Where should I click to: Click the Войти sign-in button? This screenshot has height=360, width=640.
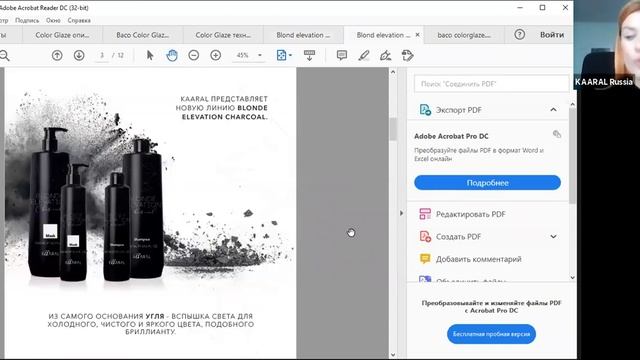552,35
